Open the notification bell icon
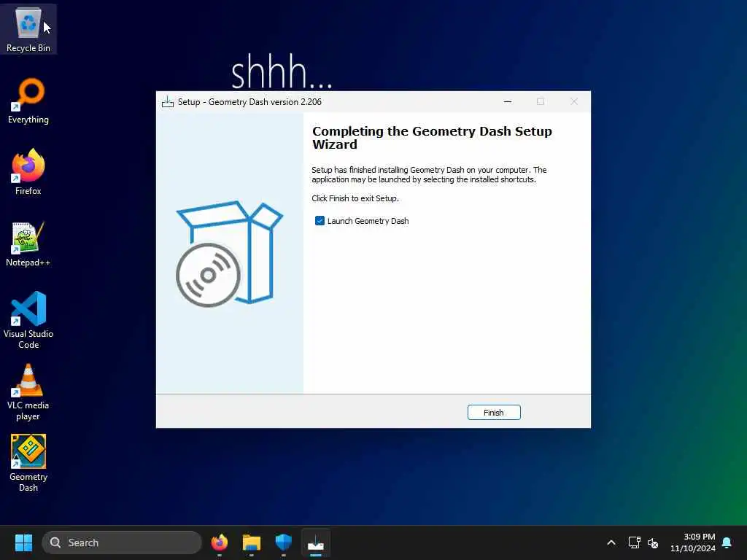 [x=727, y=542]
